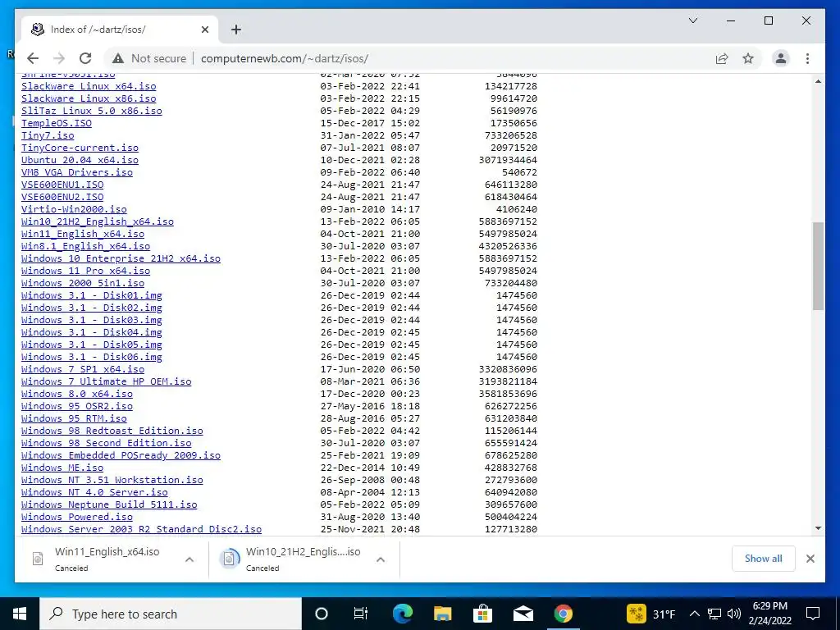Close the downloads bar
Image resolution: width=840 pixels, height=630 pixels.
pyautogui.click(x=810, y=559)
